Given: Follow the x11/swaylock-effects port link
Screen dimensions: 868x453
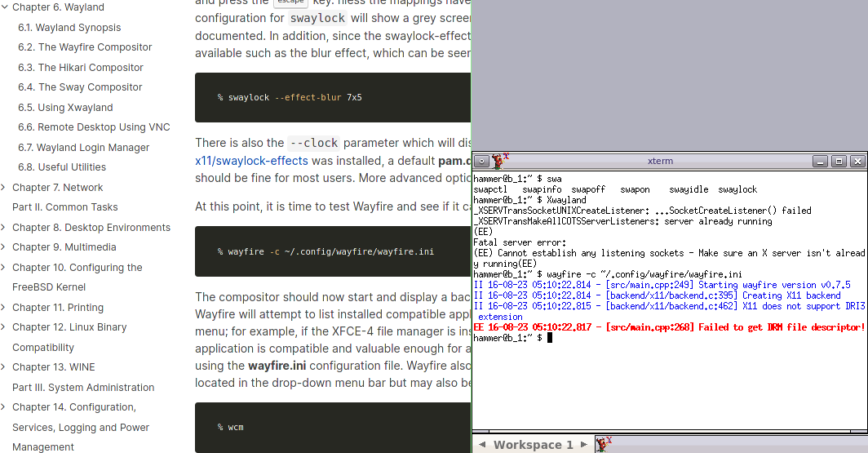Looking at the screenshot, I should 251,161.
